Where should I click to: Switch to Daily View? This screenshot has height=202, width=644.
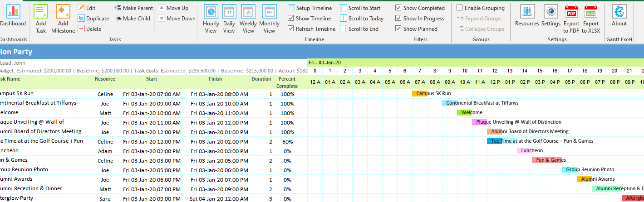[229, 12]
